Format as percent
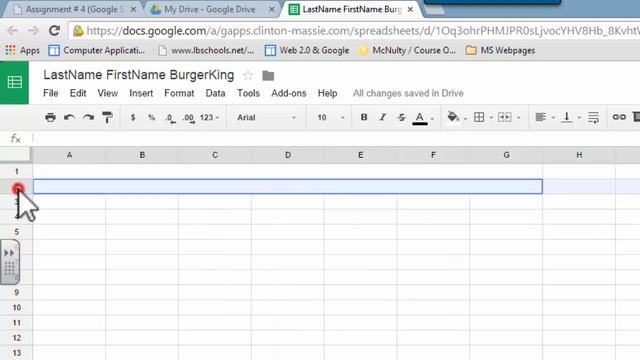The width and height of the screenshot is (640, 360). tap(151, 118)
